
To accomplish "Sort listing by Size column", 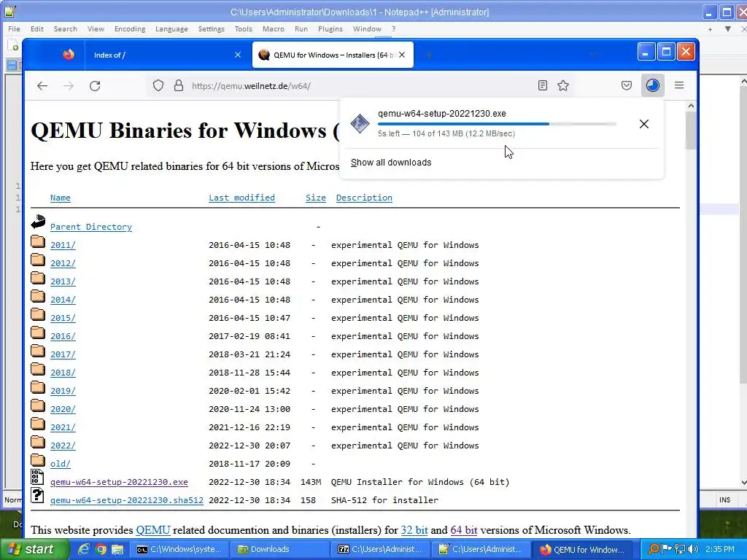I will click(316, 198).
